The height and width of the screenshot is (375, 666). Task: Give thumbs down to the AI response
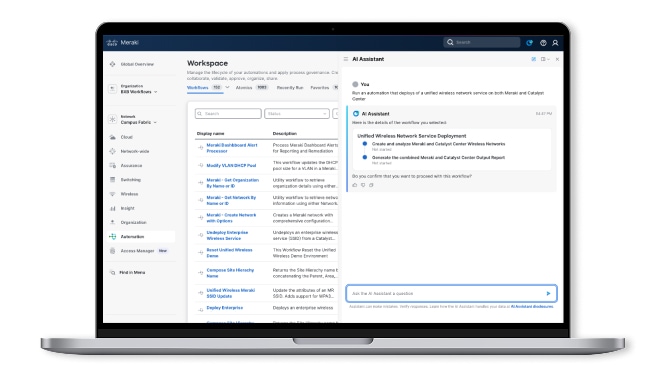[363, 185]
